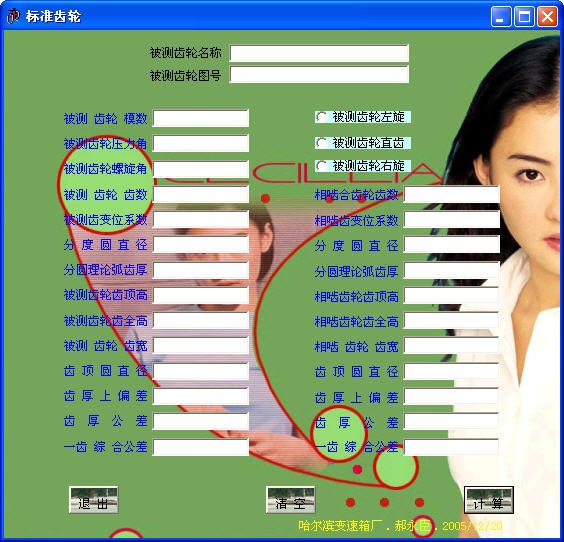This screenshot has height=542, width=564.
Task: Minimize the 标准齿轮 window
Action: [501, 17]
